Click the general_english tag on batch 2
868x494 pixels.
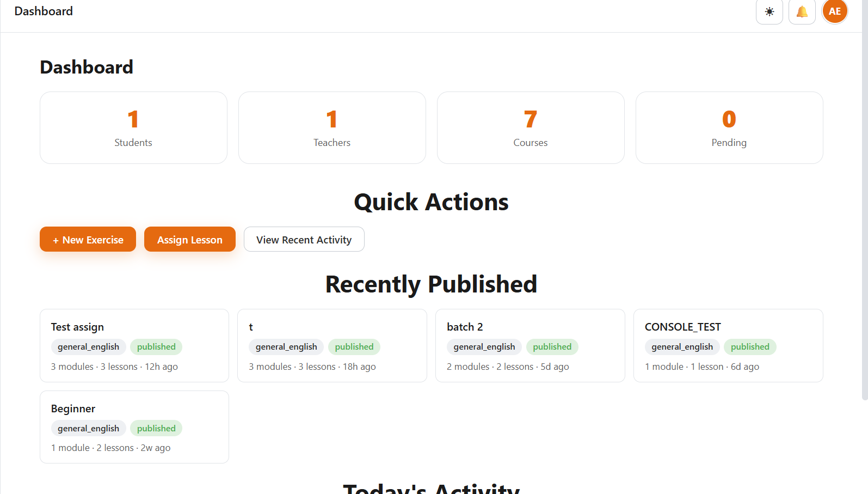[484, 347]
